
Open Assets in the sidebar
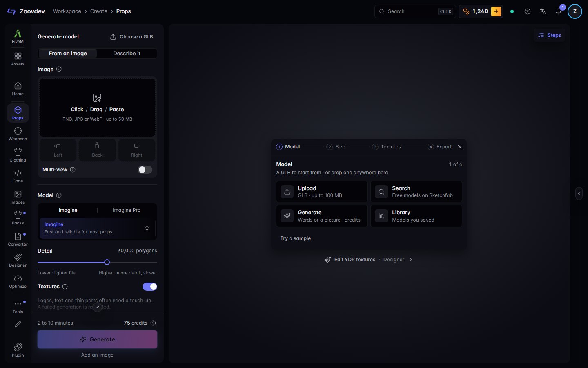(x=18, y=59)
